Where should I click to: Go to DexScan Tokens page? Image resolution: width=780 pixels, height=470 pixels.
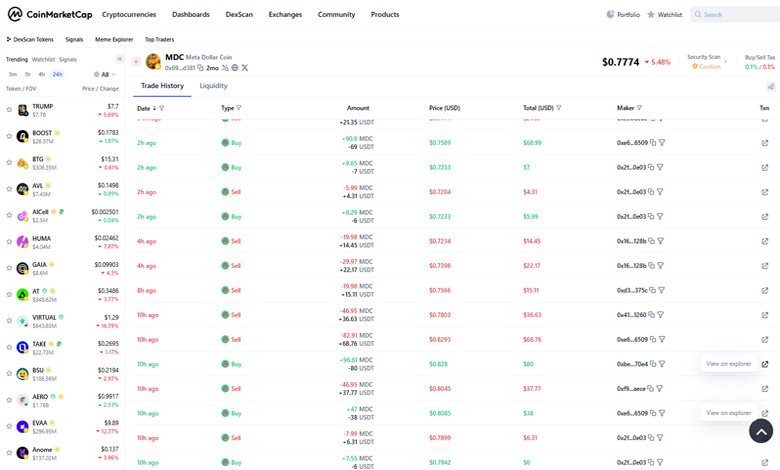30,39
